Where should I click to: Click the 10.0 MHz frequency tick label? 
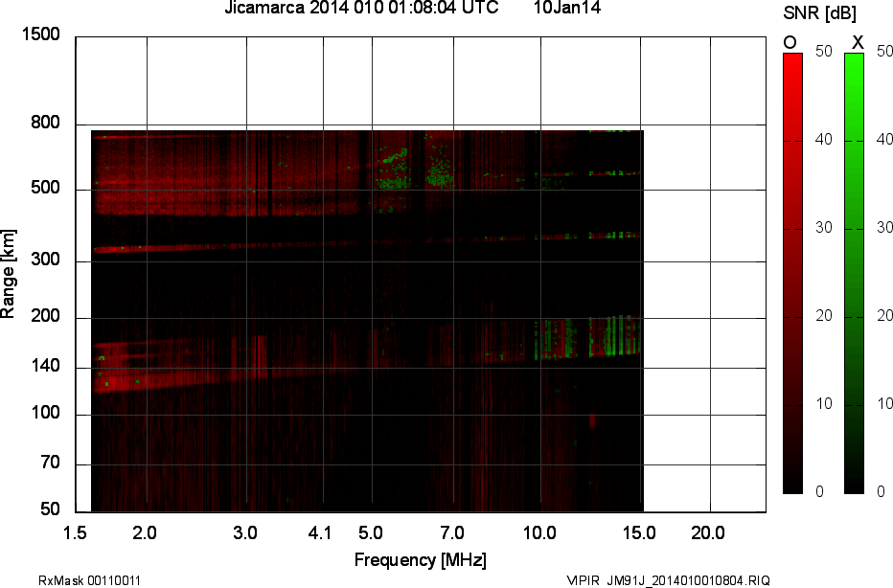coord(540,532)
